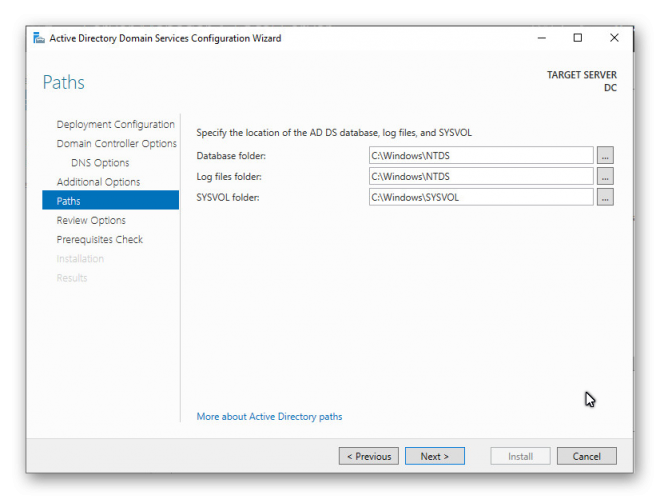Select Additional Options in the sidebar
The image size is (660, 499).
(x=98, y=182)
